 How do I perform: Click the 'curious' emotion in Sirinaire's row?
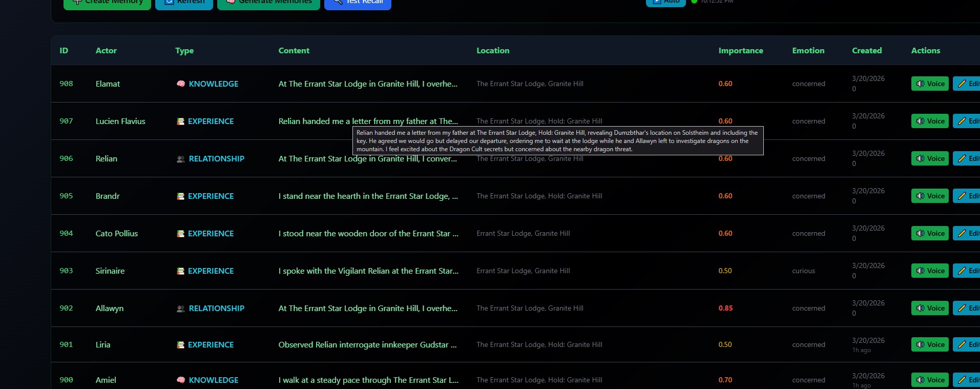(x=803, y=271)
